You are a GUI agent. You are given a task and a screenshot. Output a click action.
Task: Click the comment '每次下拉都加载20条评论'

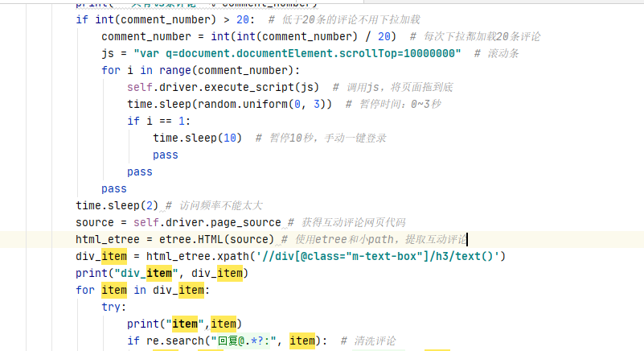pyautogui.click(x=482, y=36)
